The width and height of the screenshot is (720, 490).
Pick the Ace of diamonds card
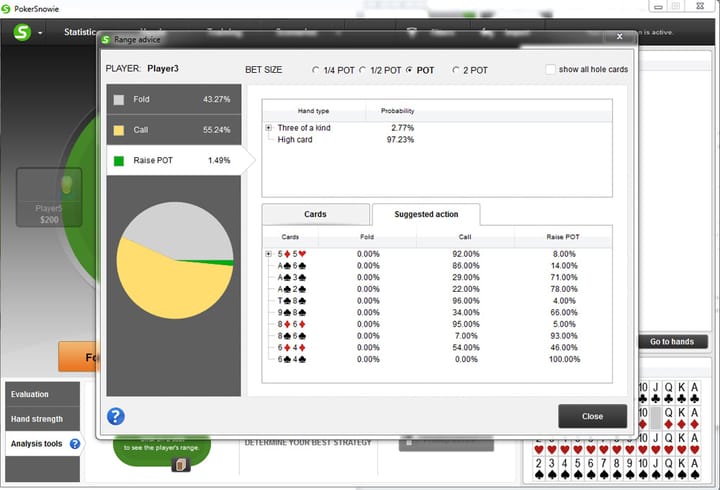point(695,418)
